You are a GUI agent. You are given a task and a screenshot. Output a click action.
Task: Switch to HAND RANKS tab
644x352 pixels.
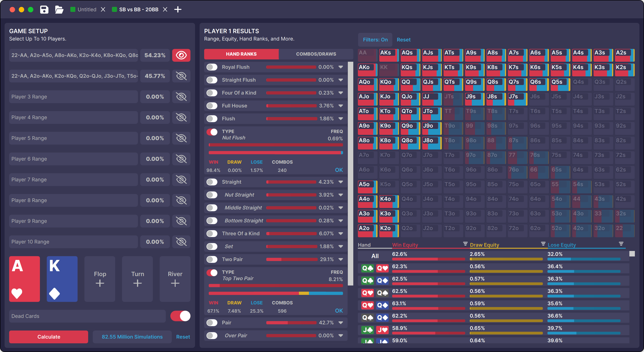241,54
